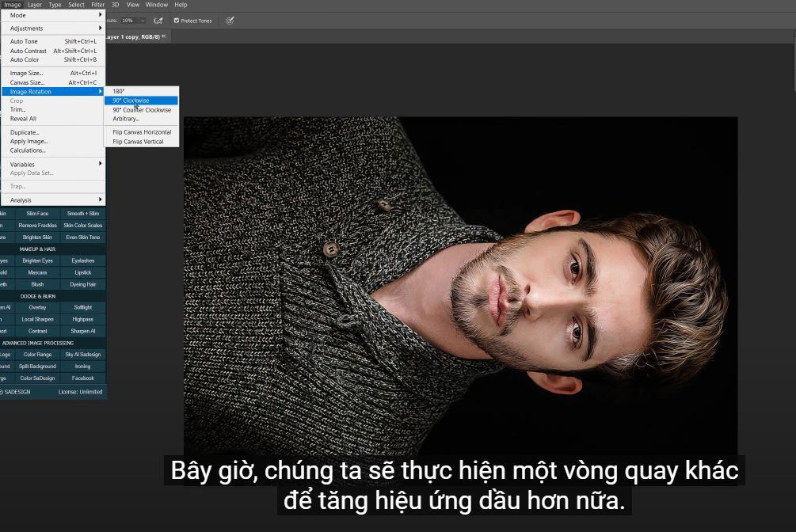Rotate the image 180°
Viewport: 796px width, 532px height.
tap(119, 91)
